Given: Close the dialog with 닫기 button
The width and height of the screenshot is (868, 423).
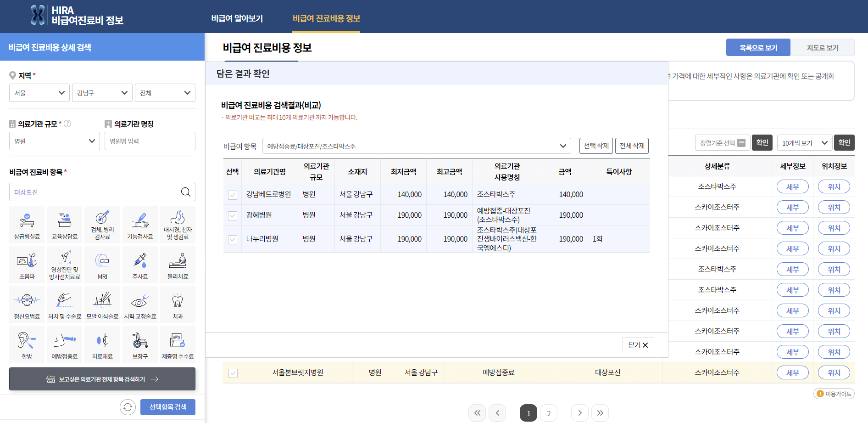Looking at the screenshot, I should (x=638, y=345).
